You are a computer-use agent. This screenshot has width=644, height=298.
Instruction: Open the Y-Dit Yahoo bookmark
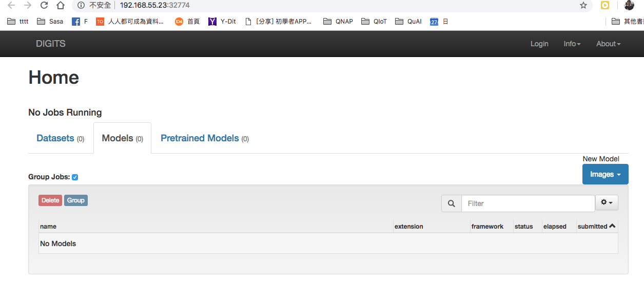point(222,22)
